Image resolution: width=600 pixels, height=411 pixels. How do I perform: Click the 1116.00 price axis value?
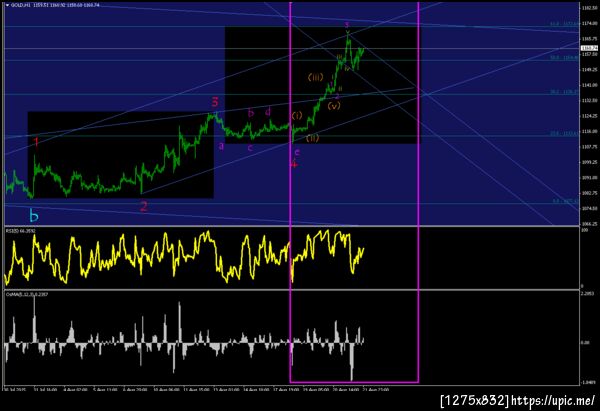589,131
